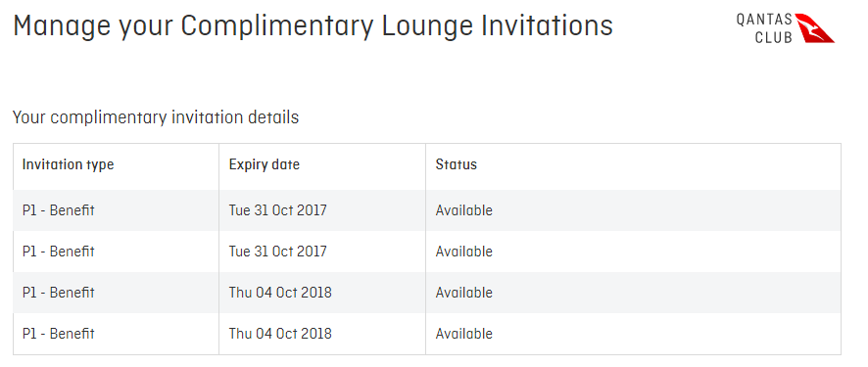This screenshot has width=868, height=367.
Task: Select the Invitation type column header
Action: click(x=69, y=164)
